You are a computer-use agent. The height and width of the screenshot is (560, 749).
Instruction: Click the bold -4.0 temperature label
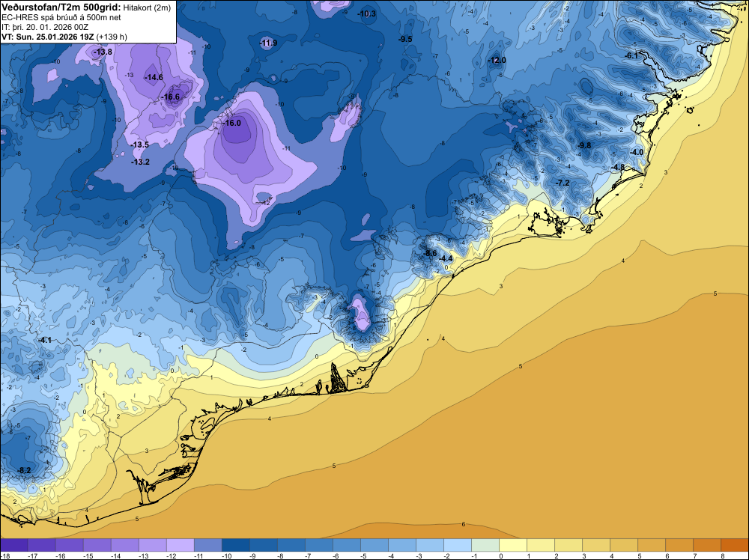click(x=637, y=152)
